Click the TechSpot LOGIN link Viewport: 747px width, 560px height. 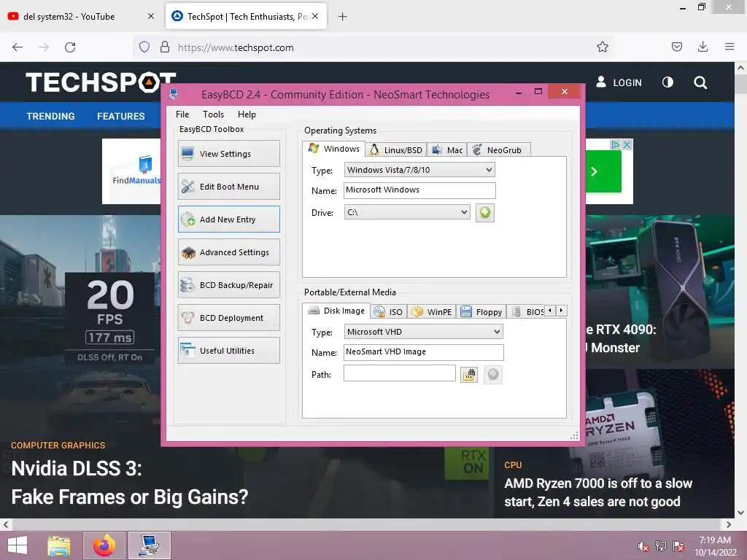click(619, 82)
